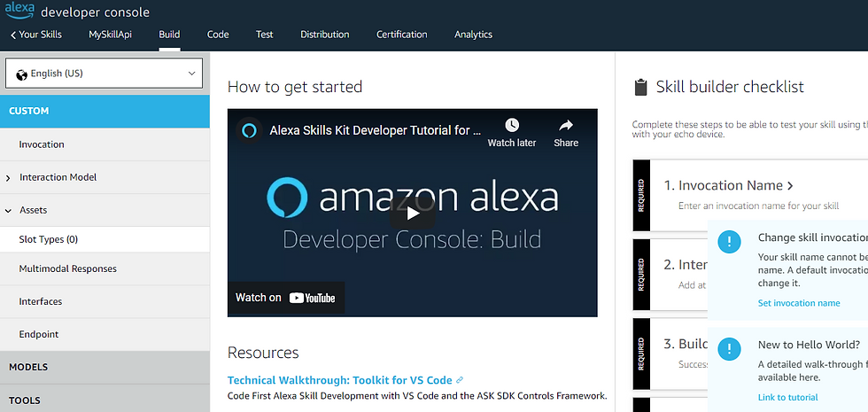The image size is (868, 412).
Task: Click the back chevron beside Your Skills
Action: pos(12,35)
